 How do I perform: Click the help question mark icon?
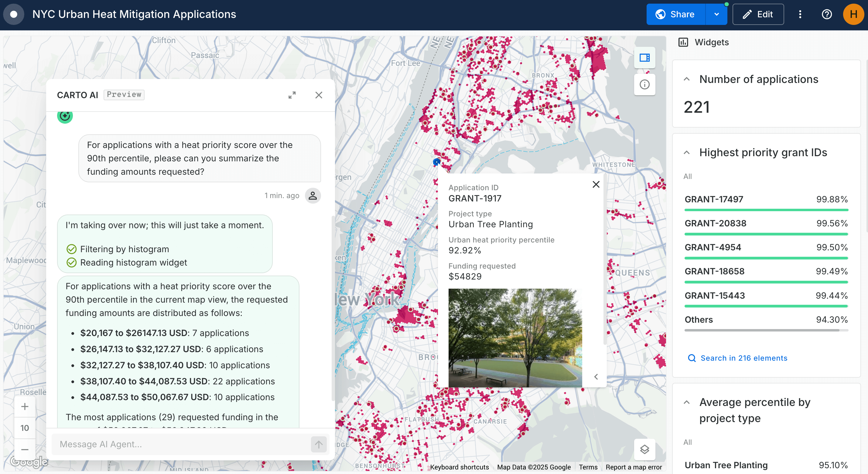coord(827,14)
